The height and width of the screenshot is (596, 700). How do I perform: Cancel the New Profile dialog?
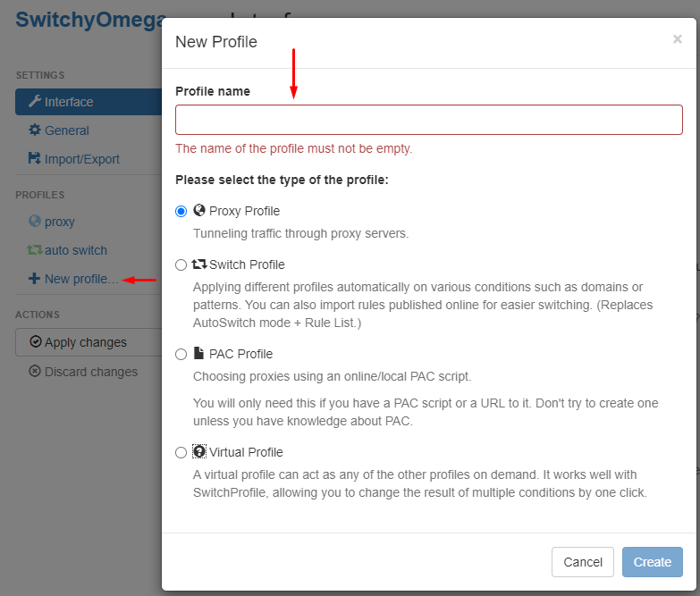[x=583, y=562]
